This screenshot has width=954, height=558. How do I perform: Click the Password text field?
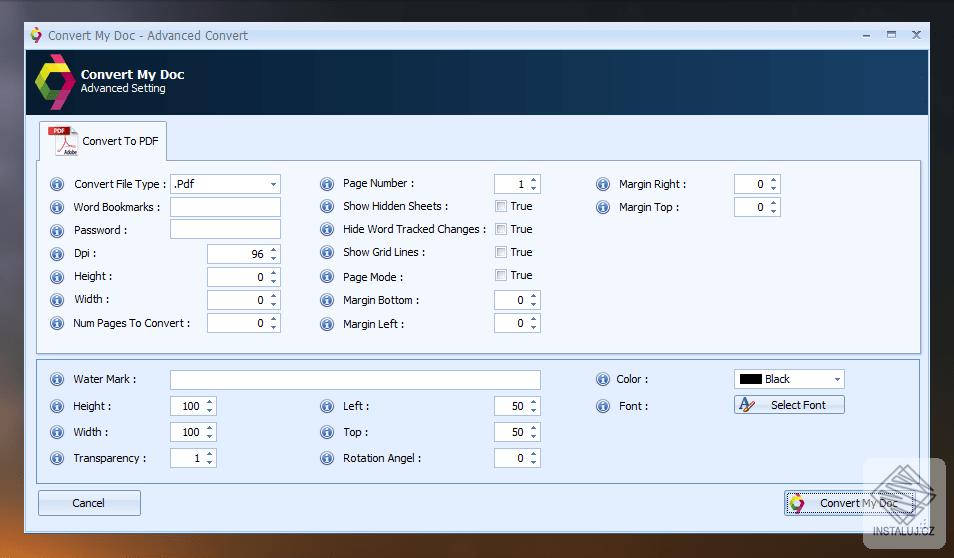225,229
